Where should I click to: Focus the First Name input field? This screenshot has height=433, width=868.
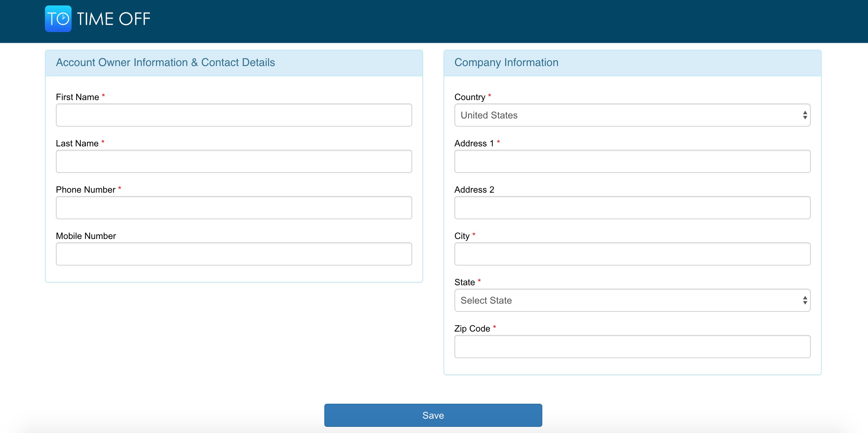tap(234, 115)
